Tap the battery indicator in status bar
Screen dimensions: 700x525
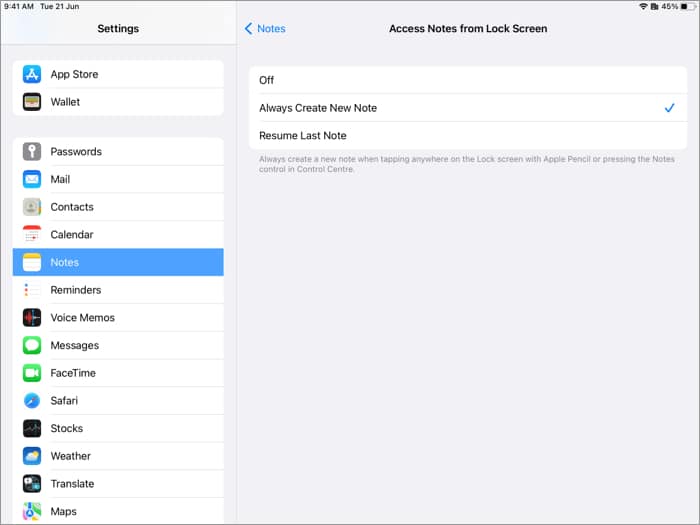[x=686, y=6]
